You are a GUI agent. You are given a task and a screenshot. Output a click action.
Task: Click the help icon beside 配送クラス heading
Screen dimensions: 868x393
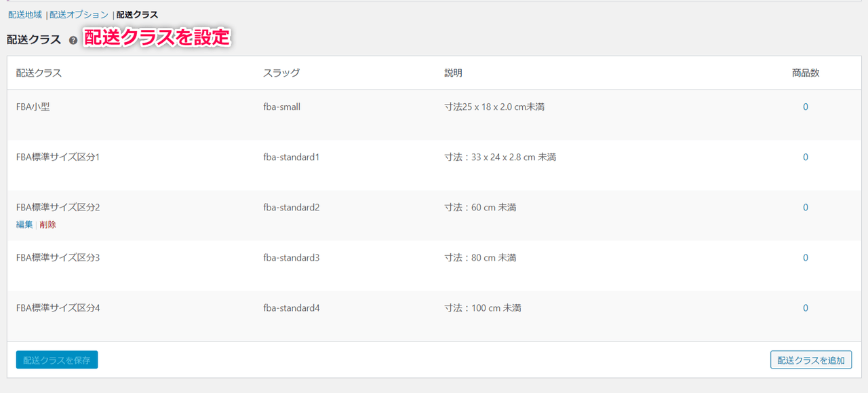coord(73,41)
